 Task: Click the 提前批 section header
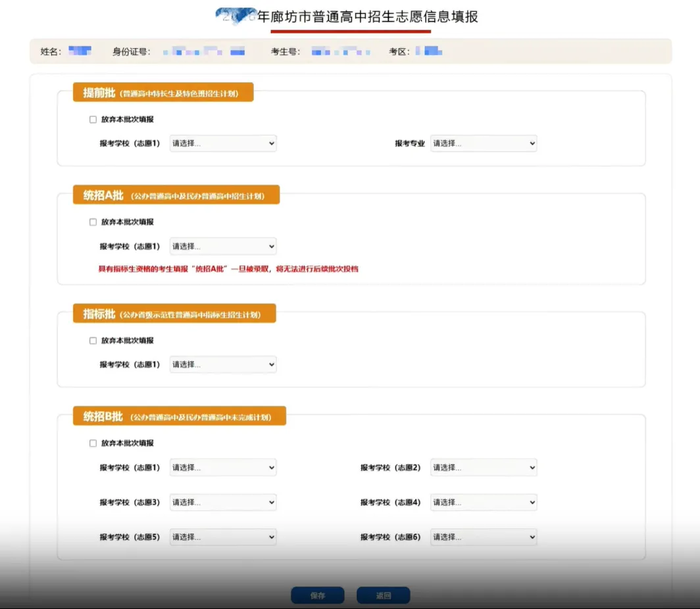point(163,92)
